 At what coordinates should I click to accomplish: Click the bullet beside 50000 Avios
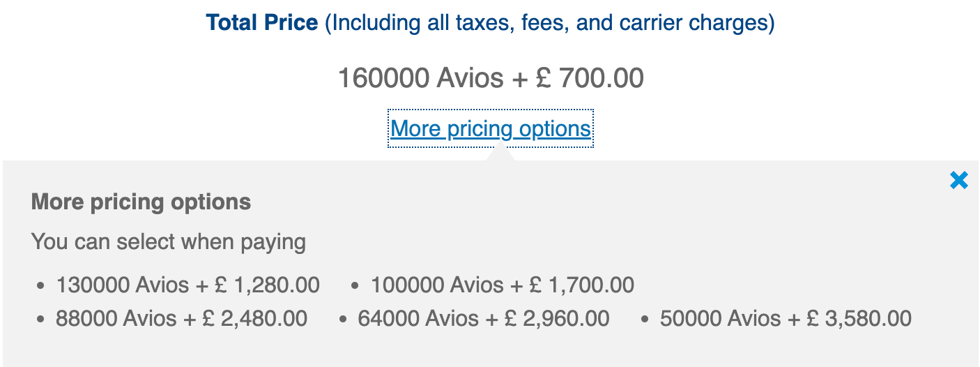coord(645,320)
